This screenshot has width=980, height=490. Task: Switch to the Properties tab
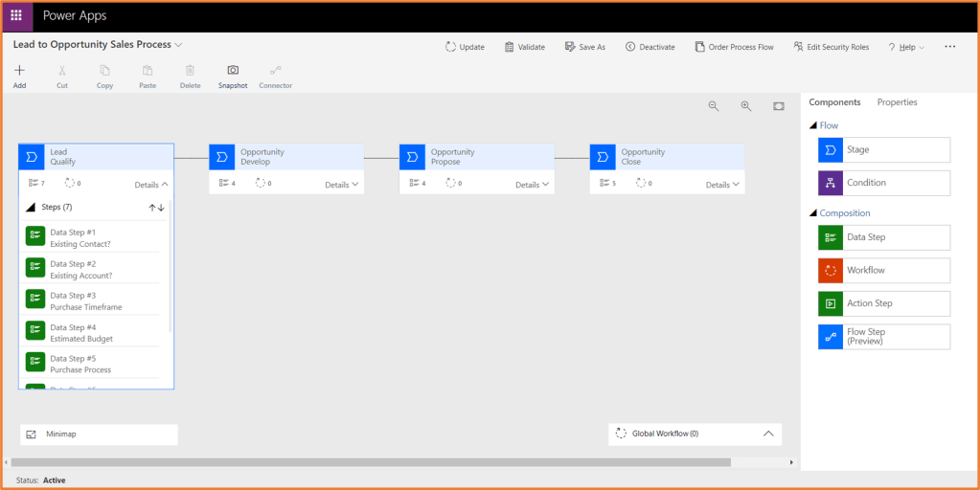(x=897, y=102)
